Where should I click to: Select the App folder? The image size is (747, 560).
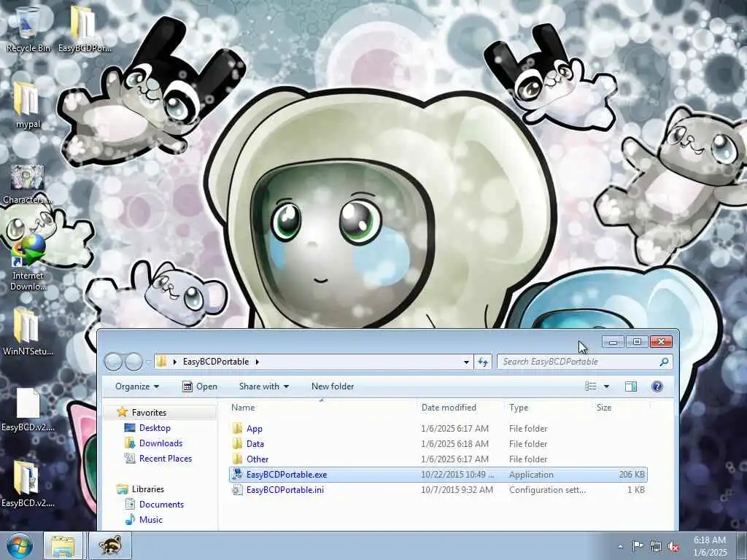tap(254, 429)
